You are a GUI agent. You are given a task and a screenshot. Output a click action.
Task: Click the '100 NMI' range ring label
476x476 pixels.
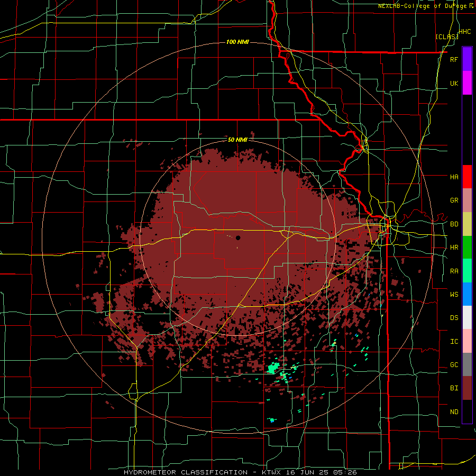click(x=237, y=42)
